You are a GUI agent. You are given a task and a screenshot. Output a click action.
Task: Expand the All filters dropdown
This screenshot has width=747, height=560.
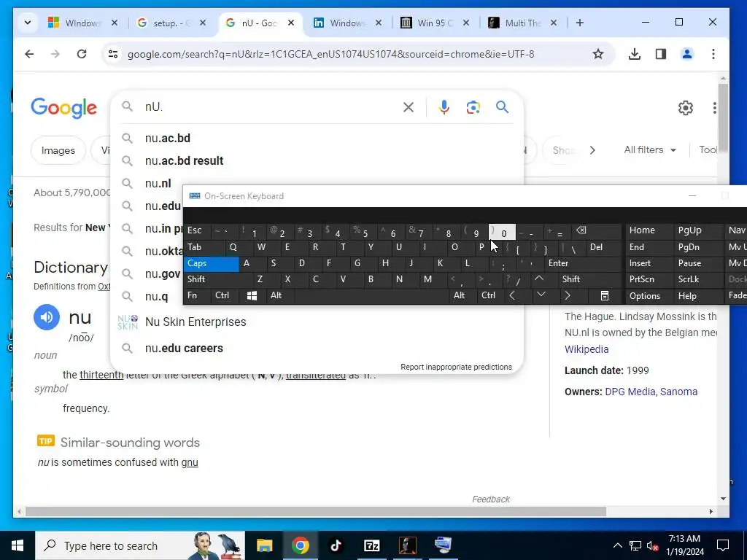coord(650,150)
